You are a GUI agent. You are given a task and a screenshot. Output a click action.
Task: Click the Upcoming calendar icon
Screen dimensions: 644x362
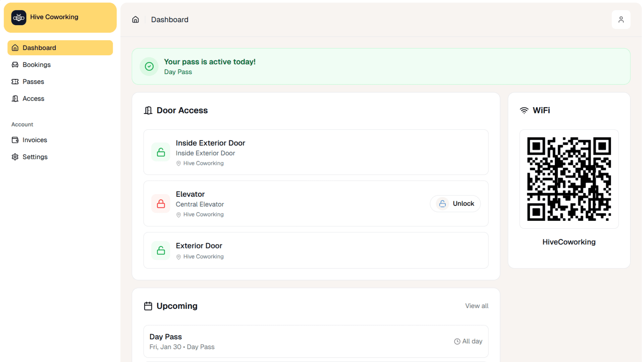tap(148, 306)
